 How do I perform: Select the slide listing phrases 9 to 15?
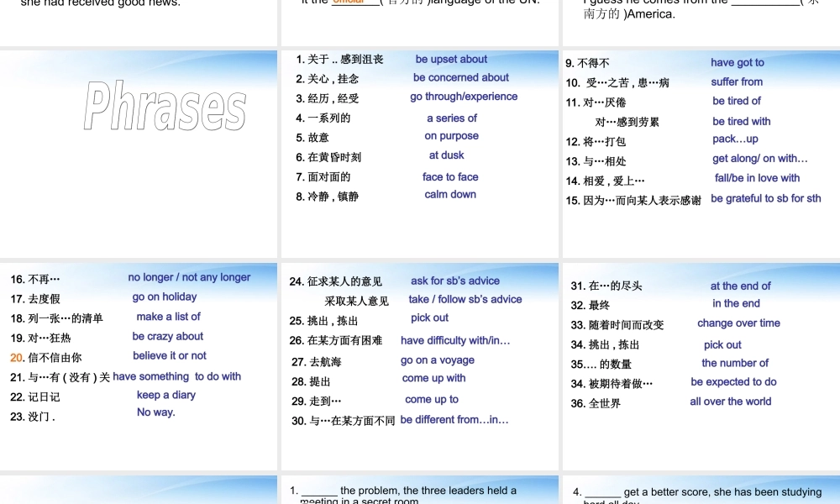(701, 154)
